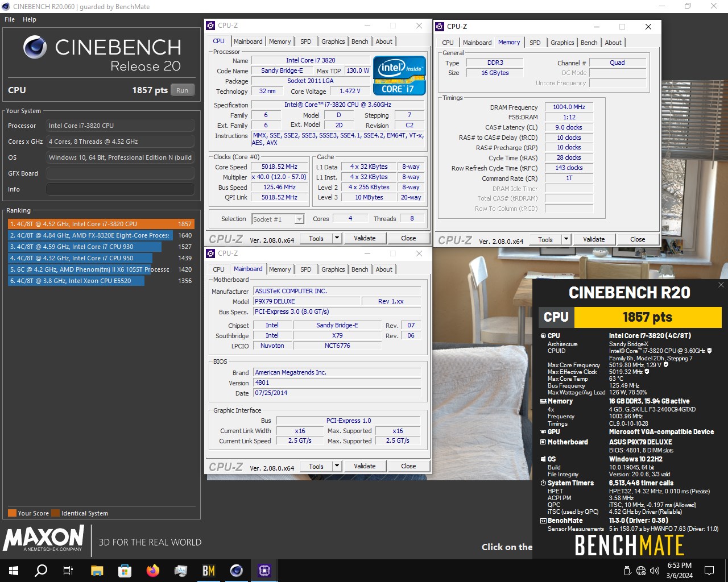
Task: Click Close in CPU-Z's Mainboard window
Action: [x=408, y=466]
